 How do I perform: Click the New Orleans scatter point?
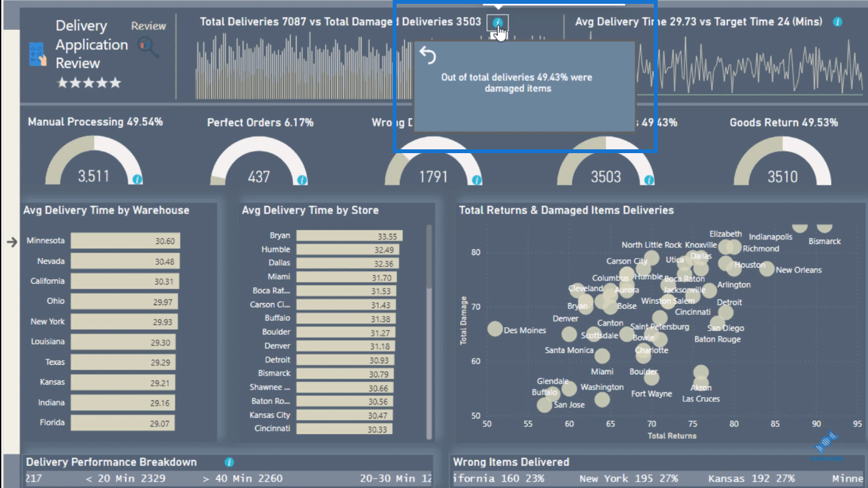coord(767,269)
